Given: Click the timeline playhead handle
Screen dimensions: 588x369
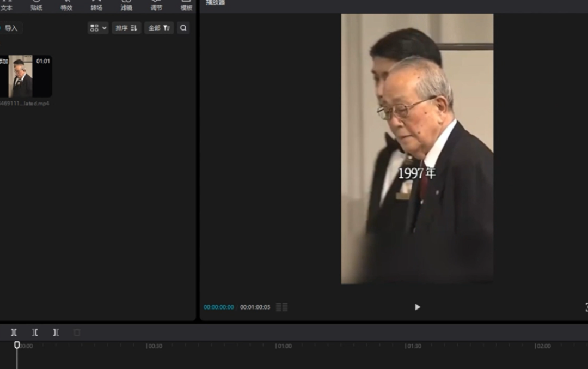Looking at the screenshot, I should coord(17,345).
